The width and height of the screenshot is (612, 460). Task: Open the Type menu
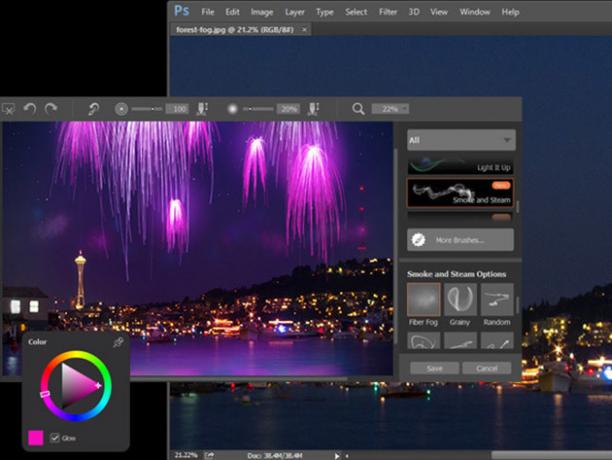pos(325,12)
